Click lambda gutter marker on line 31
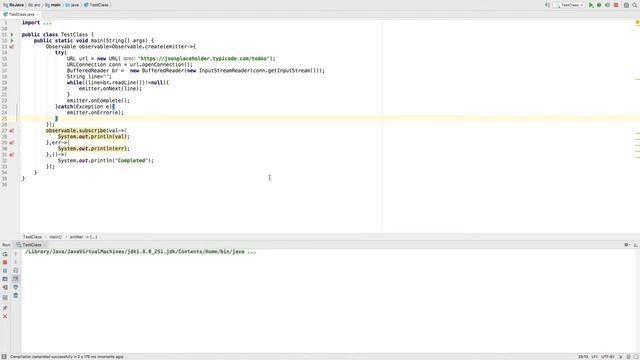640x360 pixels. [x=12, y=155]
